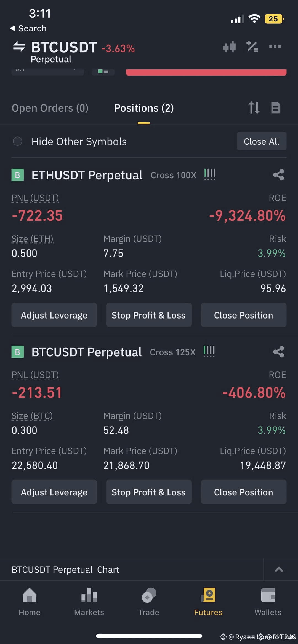Screen dimensions: 298x644
Task: Select the Positions (2) tab
Action: [x=144, y=108]
